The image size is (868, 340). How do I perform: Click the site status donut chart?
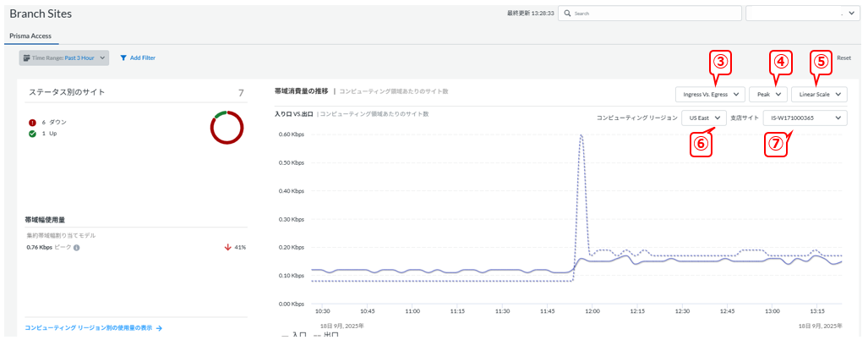227,128
